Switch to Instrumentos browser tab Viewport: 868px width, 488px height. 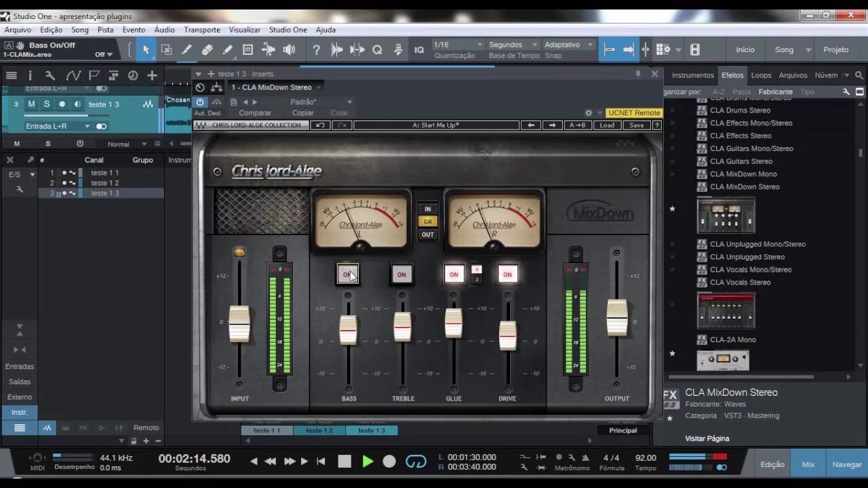(x=693, y=75)
